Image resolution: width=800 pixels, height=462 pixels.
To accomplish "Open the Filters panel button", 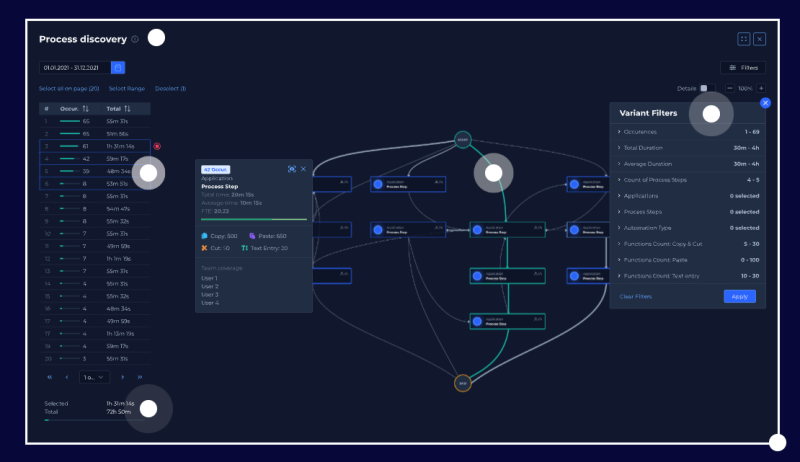I will pyautogui.click(x=743, y=67).
